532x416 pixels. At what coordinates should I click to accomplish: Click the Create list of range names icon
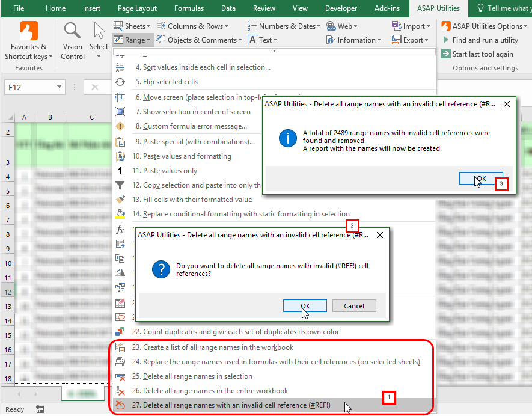coord(120,347)
